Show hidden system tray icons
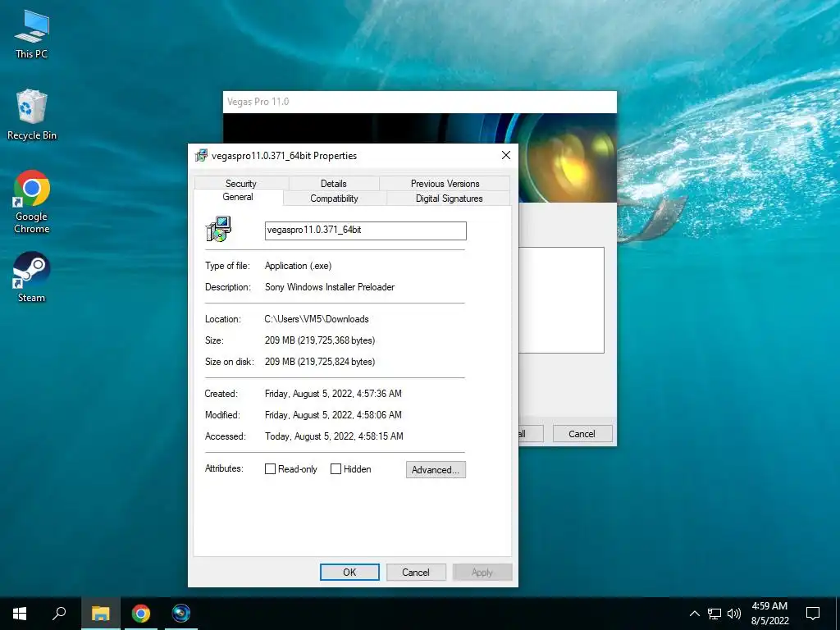Viewport: 840px width, 630px height. [694, 614]
